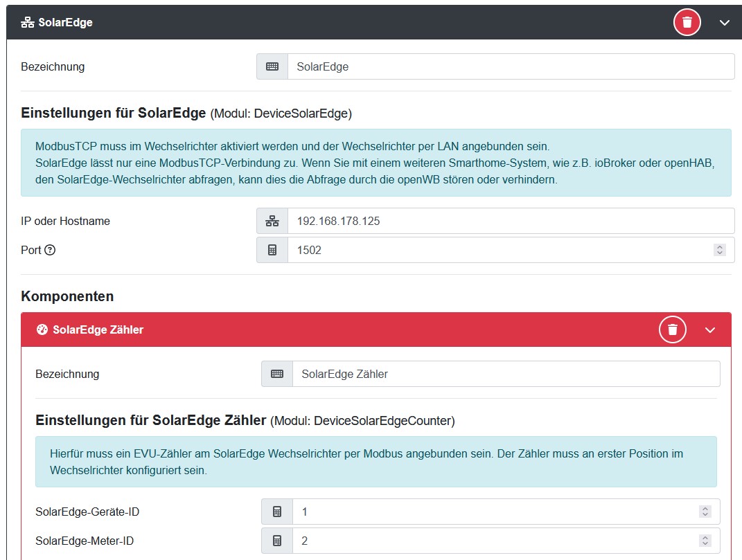742x560 pixels.
Task: Delete the SolarEdge device via trash icon
Action: (x=687, y=22)
